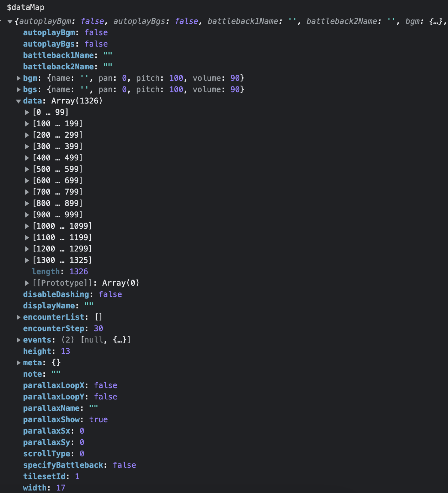Expand the bgs object row
Image resolution: width=448 pixels, height=493 pixels.
18,90
